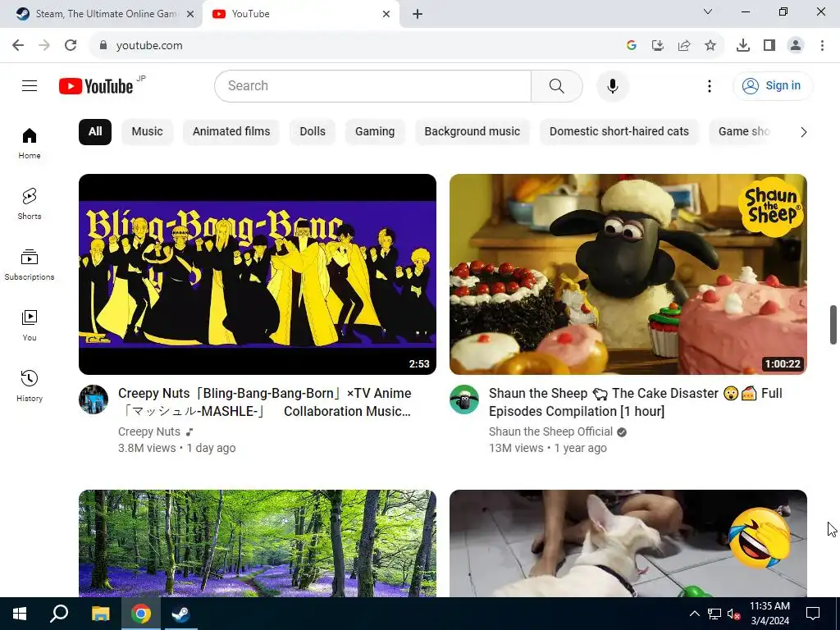Toggle the Chrome side panel

(x=769, y=46)
